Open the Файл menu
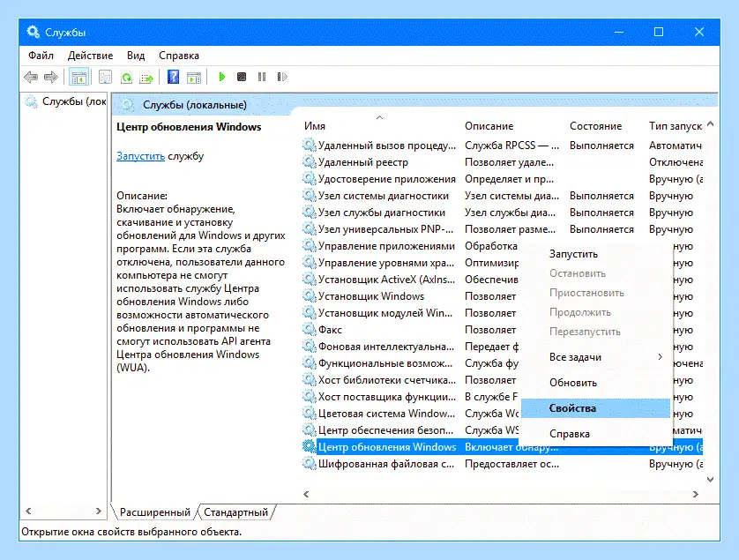Viewport: 739px width, 560px height. (41, 56)
